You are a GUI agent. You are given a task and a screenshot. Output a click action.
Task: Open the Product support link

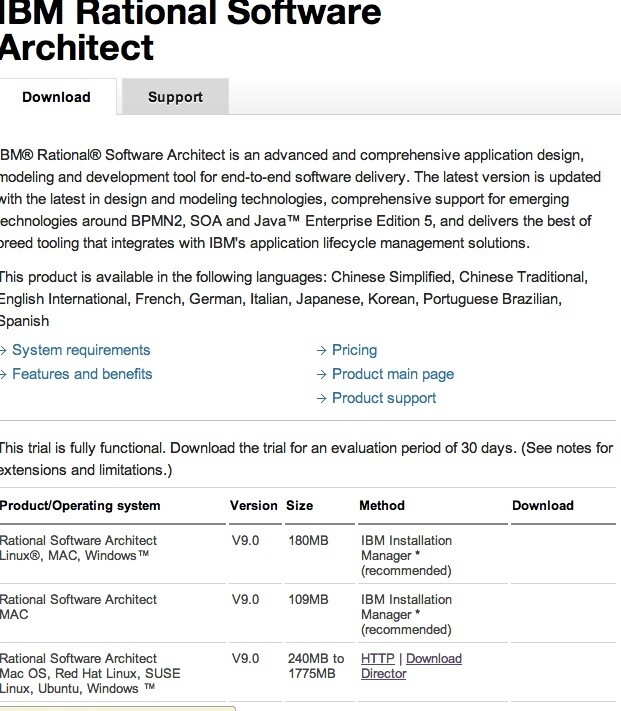tap(384, 398)
